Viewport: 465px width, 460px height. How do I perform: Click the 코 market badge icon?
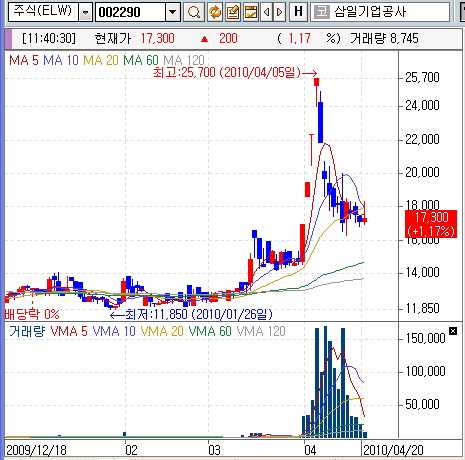(322, 12)
